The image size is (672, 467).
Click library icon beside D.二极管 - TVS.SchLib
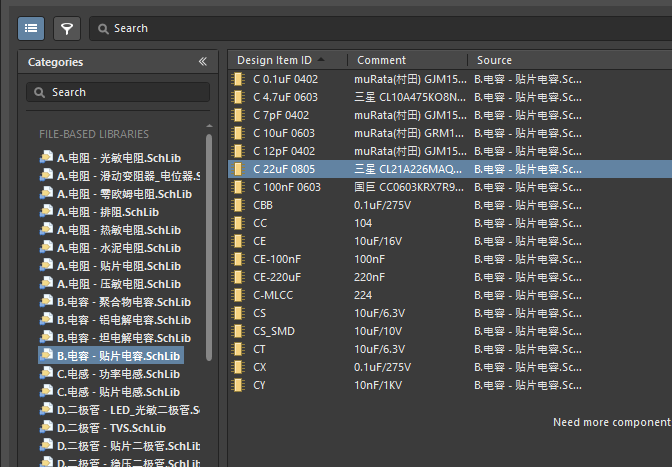46,428
